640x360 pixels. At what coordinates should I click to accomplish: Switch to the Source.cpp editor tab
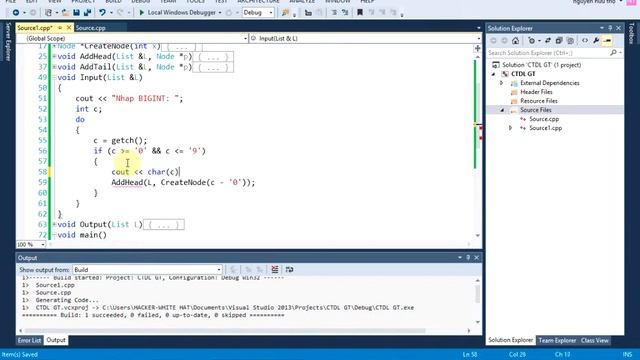point(91,28)
